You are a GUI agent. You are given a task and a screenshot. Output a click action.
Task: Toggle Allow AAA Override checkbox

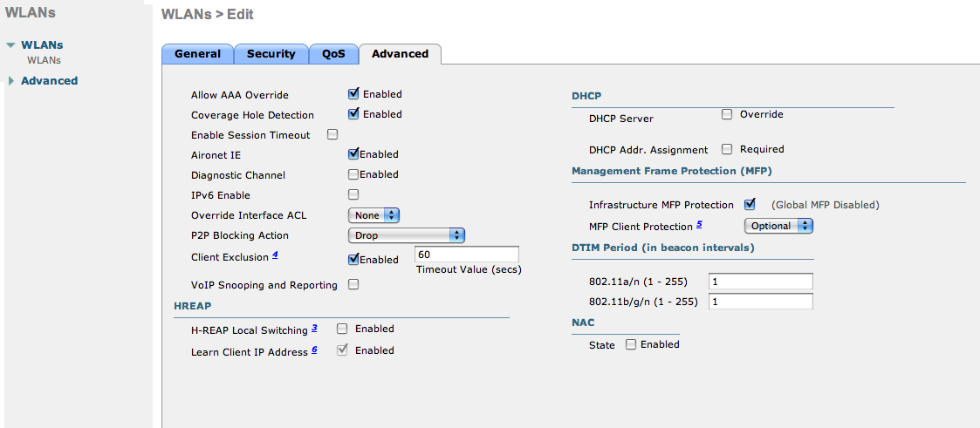pos(354,94)
